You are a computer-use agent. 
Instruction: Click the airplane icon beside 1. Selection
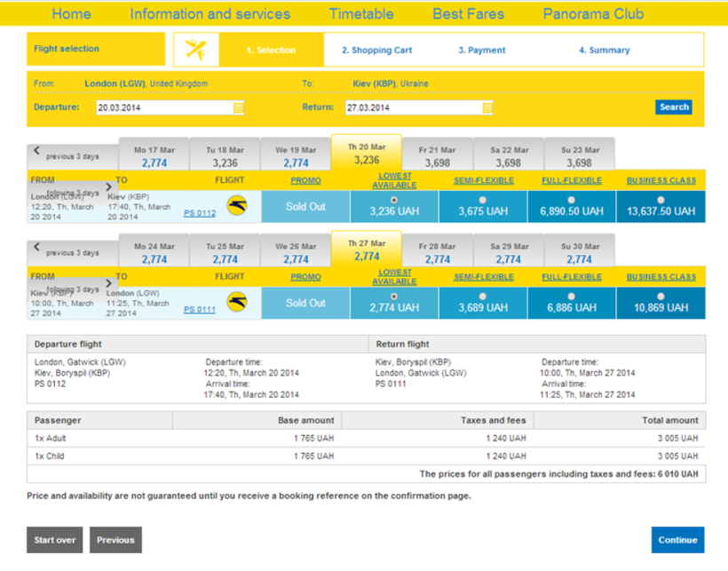pos(196,50)
